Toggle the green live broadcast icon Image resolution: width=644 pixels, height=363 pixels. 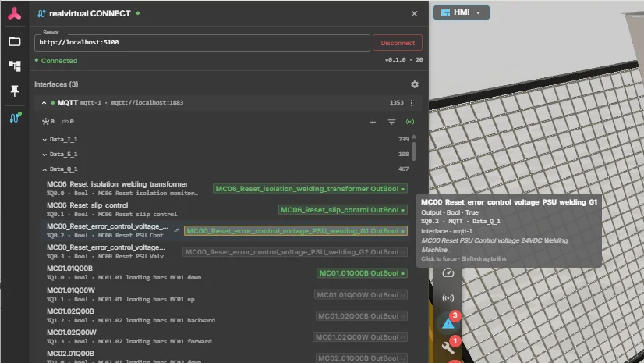410,122
